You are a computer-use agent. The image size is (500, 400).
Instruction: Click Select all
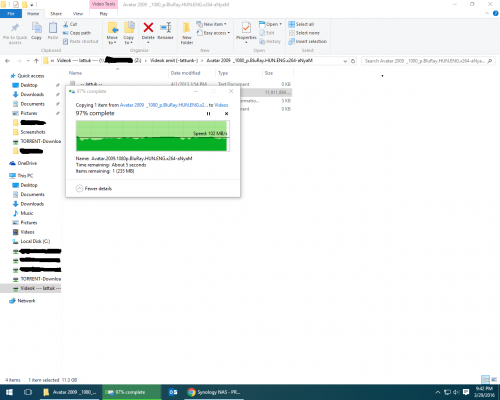pos(301,24)
